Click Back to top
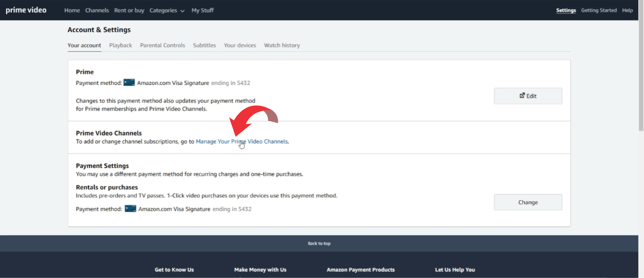Image resolution: width=644 pixels, height=278 pixels. click(319, 243)
